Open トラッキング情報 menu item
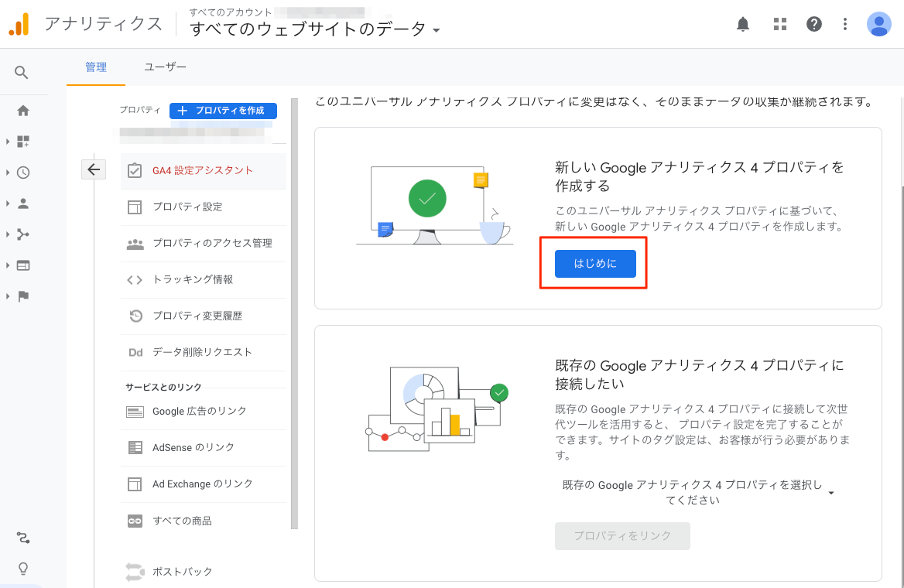This screenshot has height=588, width=904. tap(203, 279)
